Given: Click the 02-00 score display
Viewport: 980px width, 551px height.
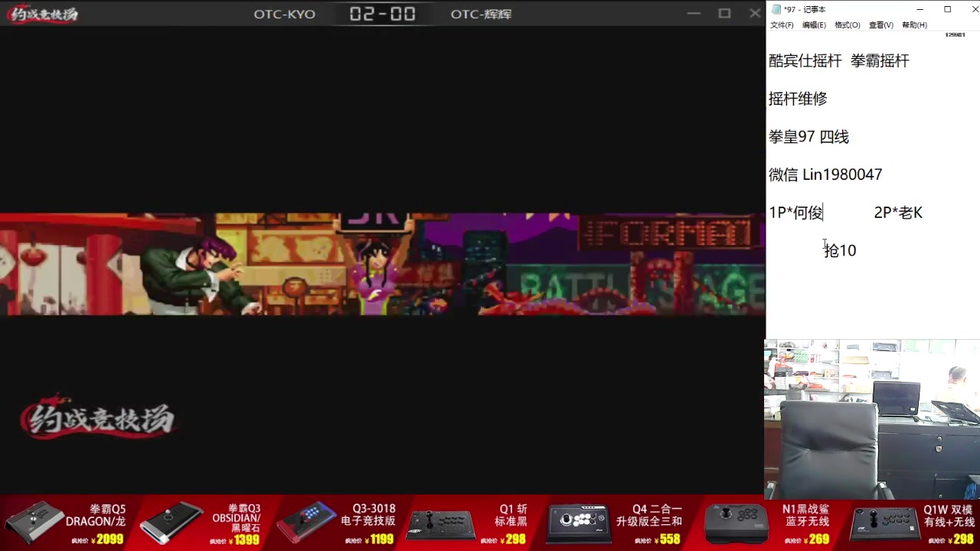Looking at the screenshot, I should pos(383,14).
